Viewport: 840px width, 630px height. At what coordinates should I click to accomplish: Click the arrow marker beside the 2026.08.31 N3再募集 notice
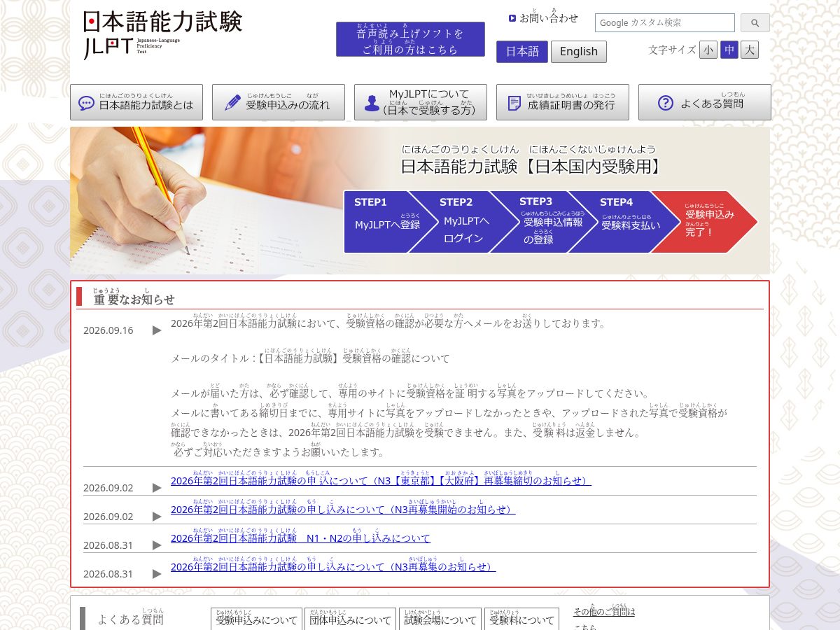tap(157, 574)
